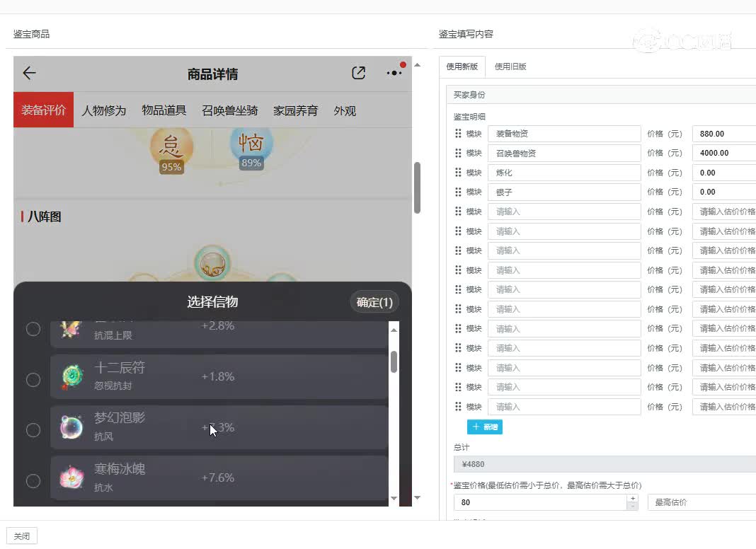
Task: Open the three-dot more menu icon
Action: 394,73
